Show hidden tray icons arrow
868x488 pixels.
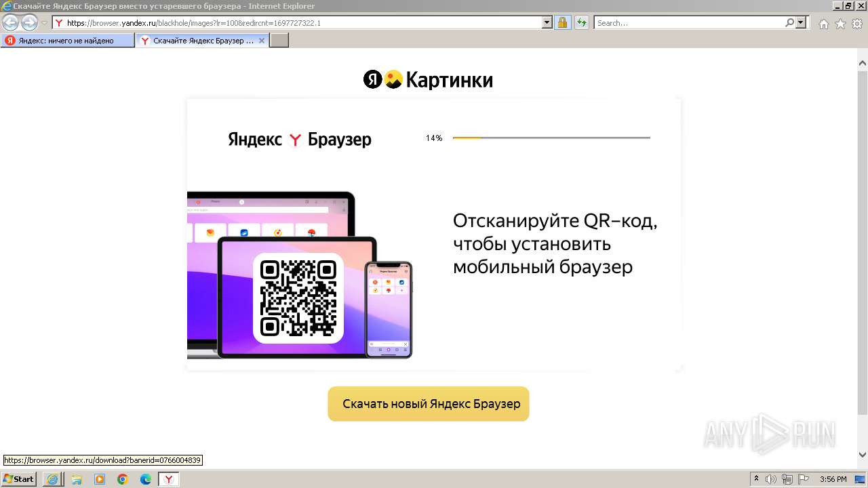[757, 479]
